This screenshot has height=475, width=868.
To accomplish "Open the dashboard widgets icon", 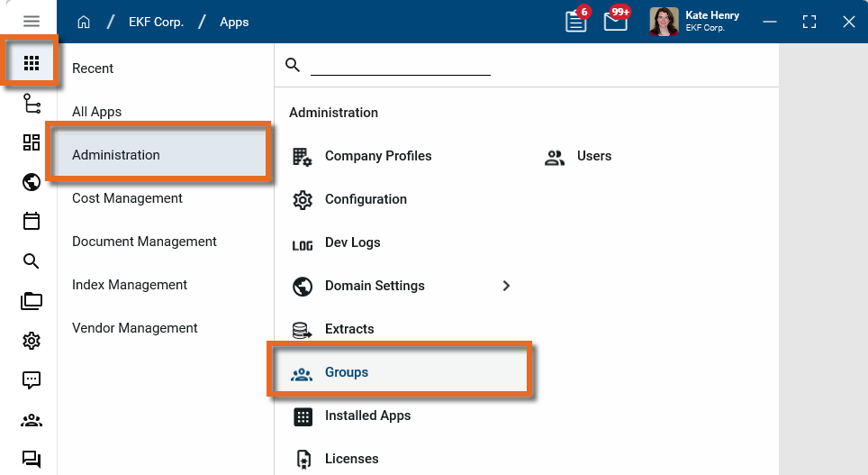I will 32,142.
